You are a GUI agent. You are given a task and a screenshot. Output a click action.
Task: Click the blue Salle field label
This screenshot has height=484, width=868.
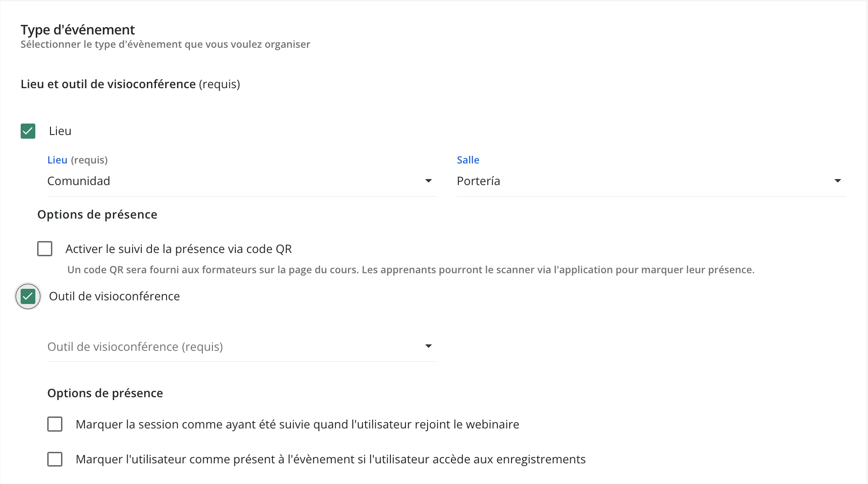[468, 160]
